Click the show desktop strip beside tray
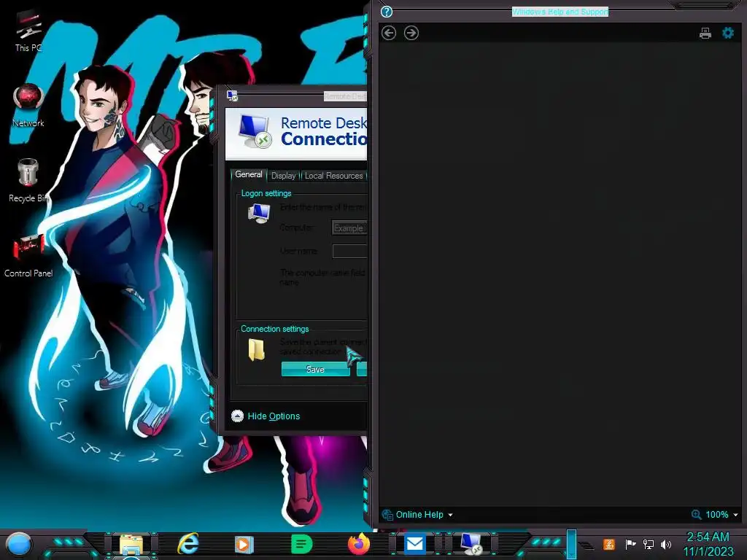The width and height of the screenshot is (747, 560). 572,544
